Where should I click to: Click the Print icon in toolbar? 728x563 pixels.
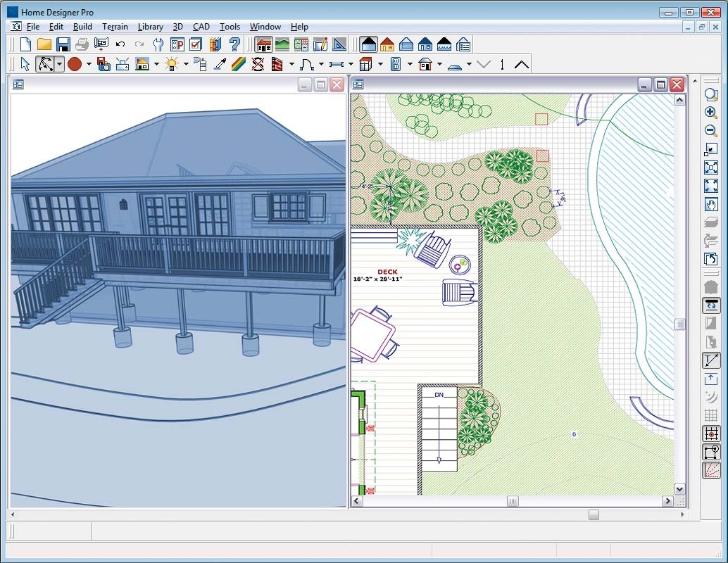click(x=82, y=44)
